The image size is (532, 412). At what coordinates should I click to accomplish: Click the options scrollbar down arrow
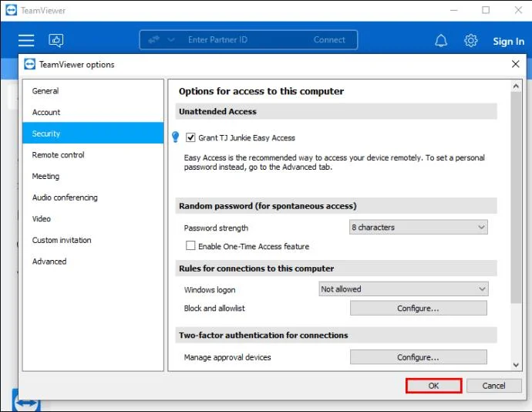516,365
